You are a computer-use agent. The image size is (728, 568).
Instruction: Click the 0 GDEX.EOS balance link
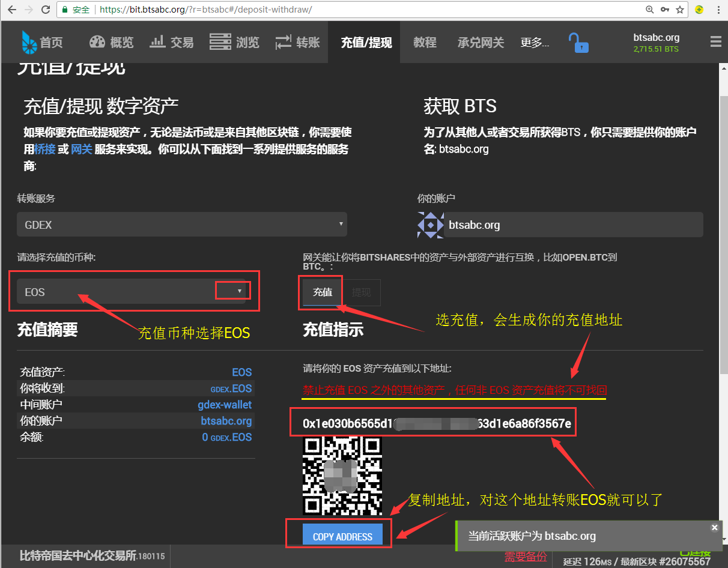coord(227,437)
